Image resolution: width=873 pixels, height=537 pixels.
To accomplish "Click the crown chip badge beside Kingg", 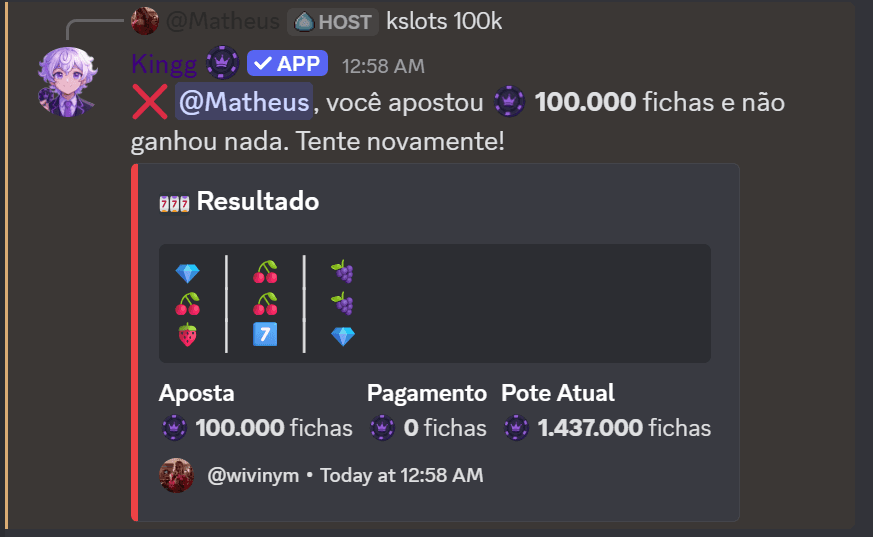I will pos(222,64).
